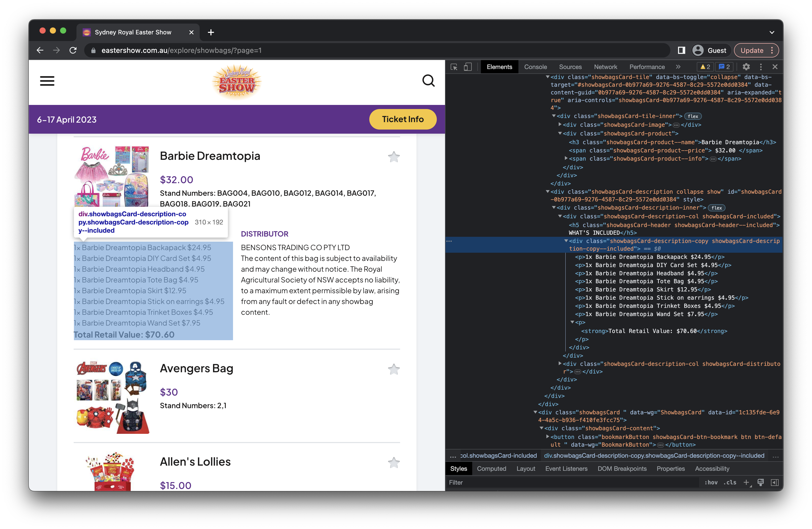Screen dimensions: 812x529
Task: Switch to the Elements panel tab
Action: (x=499, y=67)
